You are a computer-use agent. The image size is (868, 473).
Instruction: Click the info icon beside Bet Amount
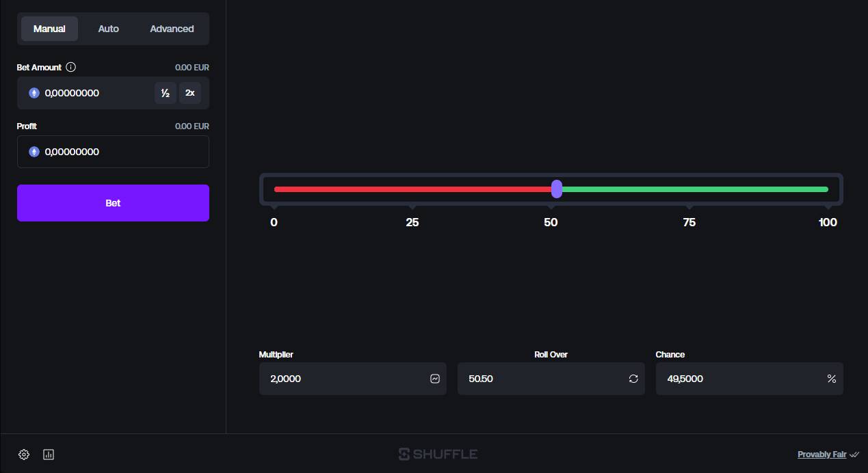70,67
